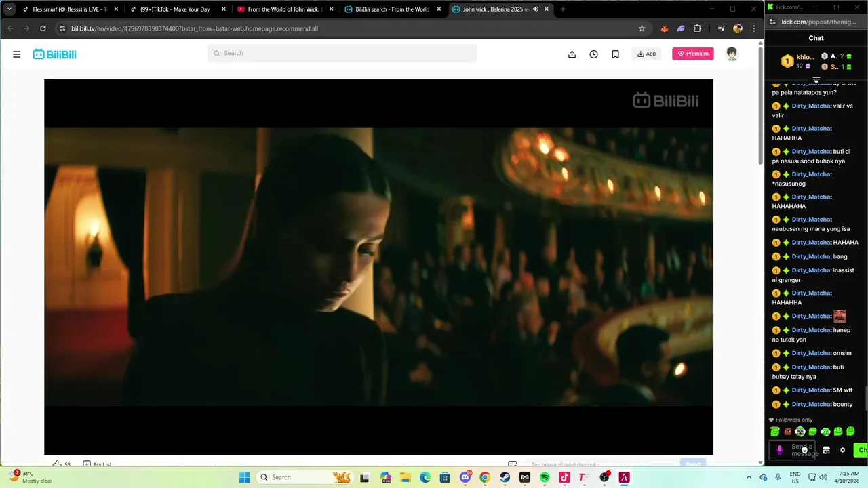Open the Chrome tab search dropdown
Screen dimensions: 868x488
[9, 9]
